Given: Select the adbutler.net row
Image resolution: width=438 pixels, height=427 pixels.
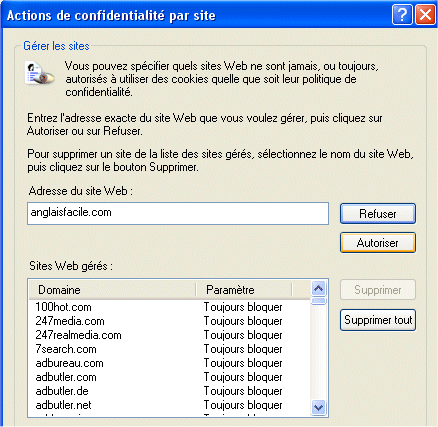Looking at the screenshot, I should point(169,405).
